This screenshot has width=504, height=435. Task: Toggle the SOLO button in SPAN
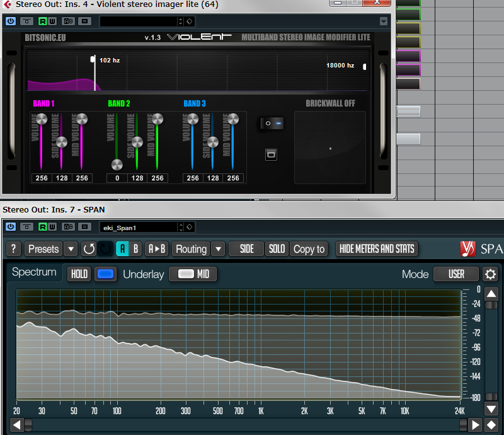(x=277, y=249)
